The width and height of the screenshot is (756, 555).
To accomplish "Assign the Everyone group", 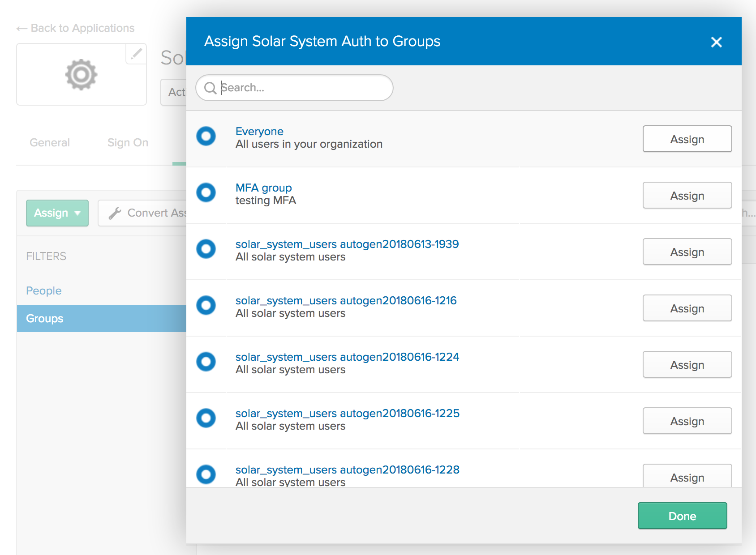I will click(687, 139).
